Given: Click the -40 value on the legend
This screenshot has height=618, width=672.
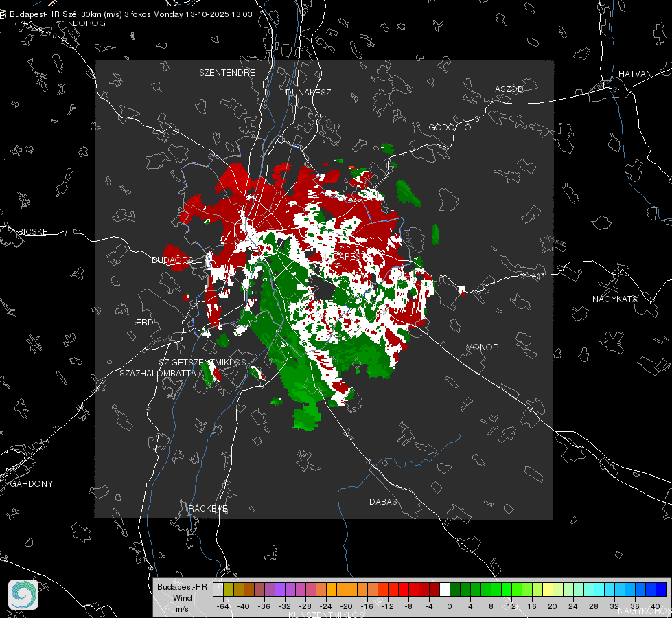Looking at the screenshot, I should [244, 606].
